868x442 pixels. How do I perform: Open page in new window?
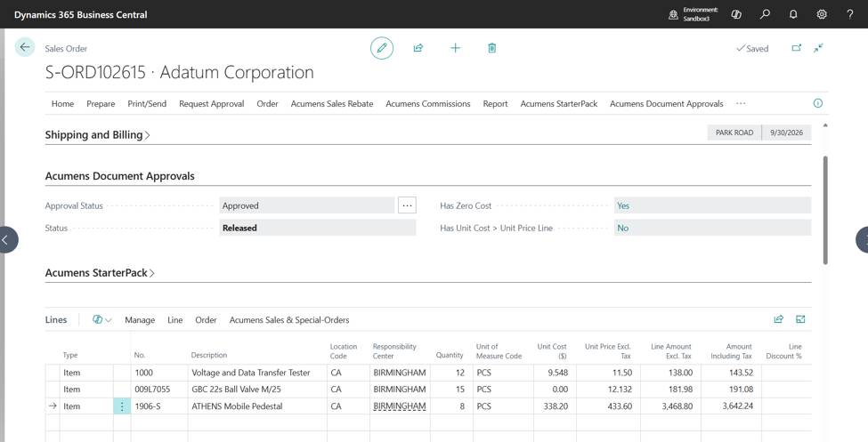click(x=796, y=48)
